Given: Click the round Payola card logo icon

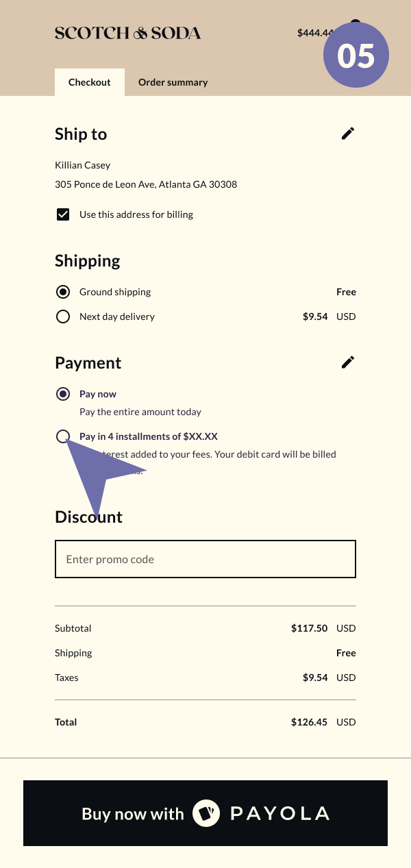Looking at the screenshot, I should pyautogui.click(x=206, y=813).
